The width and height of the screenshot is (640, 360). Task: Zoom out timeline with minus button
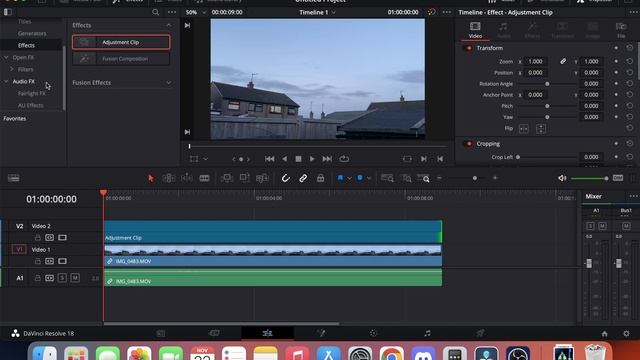pyautogui.click(x=439, y=178)
